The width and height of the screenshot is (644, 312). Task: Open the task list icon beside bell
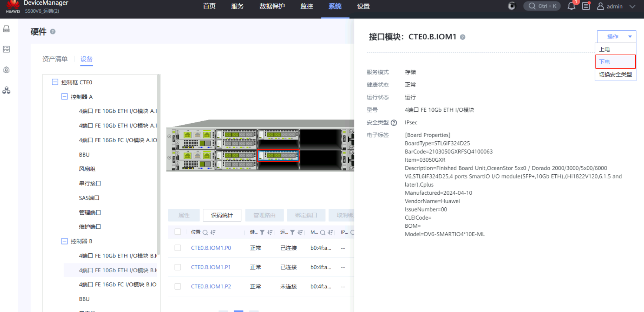(x=586, y=6)
